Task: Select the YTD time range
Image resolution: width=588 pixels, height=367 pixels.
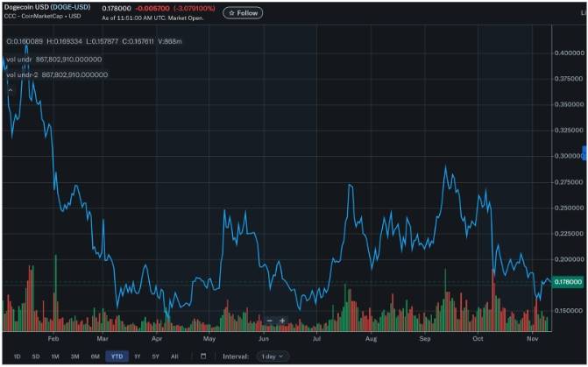Action: point(116,356)
